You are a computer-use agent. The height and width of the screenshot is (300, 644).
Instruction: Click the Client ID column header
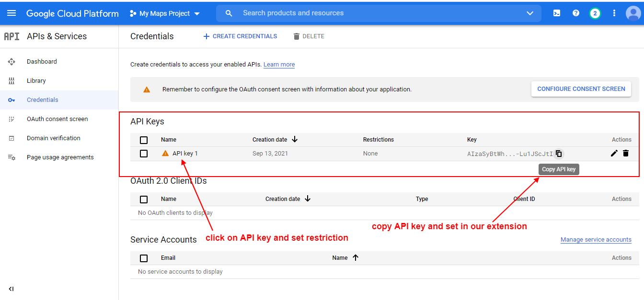click(x=524, y=199)
